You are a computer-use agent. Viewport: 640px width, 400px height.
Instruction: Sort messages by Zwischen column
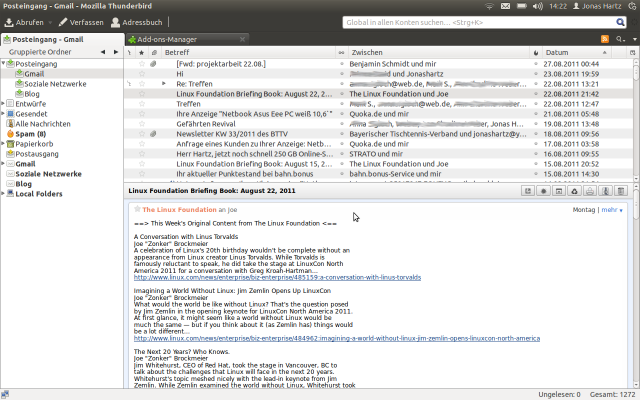pos(438,53)
